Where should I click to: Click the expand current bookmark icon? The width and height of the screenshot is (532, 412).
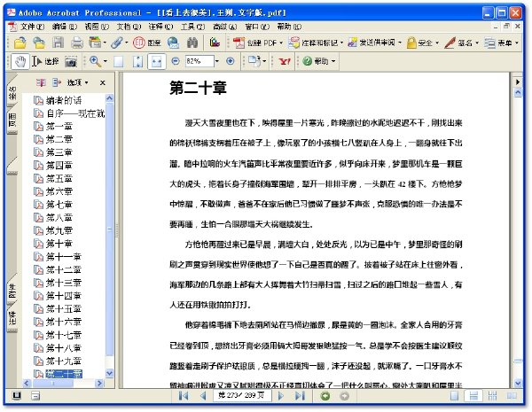tap(57, 82)
